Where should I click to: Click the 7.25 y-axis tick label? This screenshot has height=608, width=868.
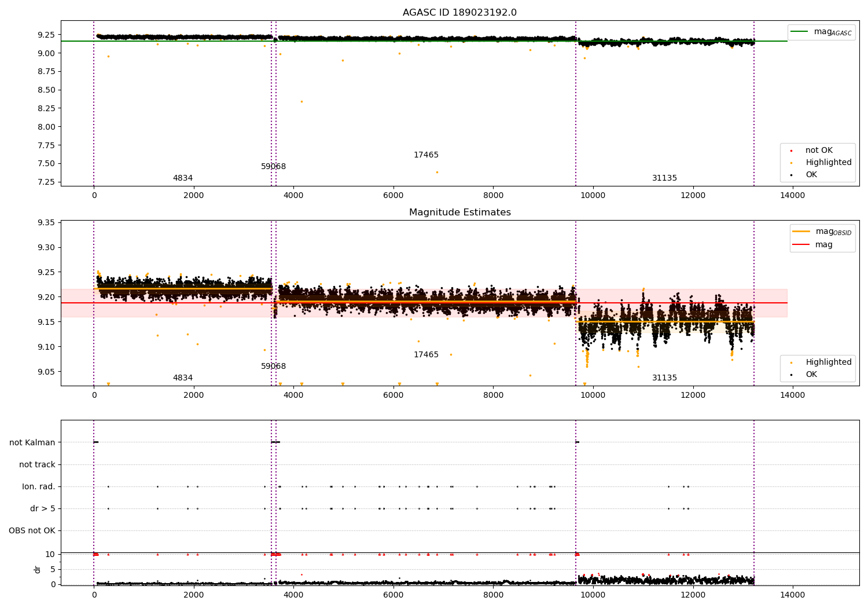(x=46, y=182)
